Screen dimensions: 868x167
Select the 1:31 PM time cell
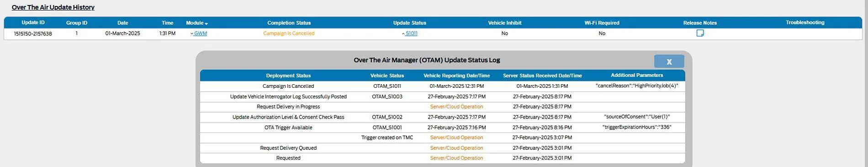coord(167,33)
